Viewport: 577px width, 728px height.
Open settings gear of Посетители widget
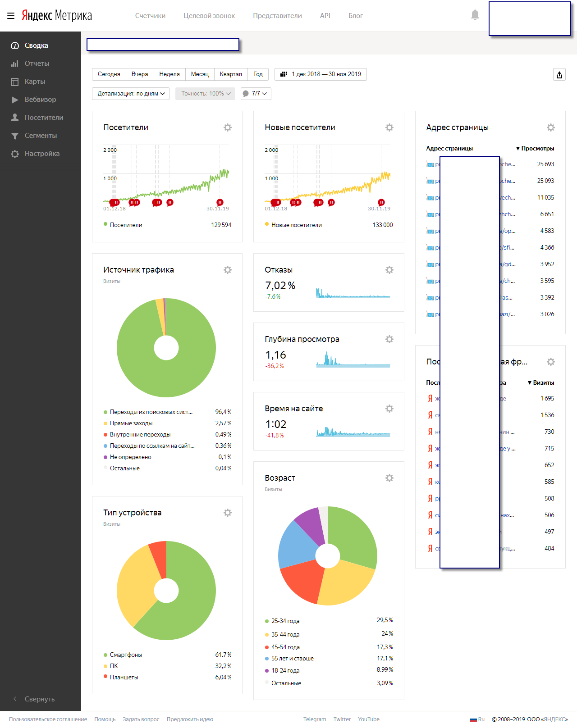click(228, 127)
